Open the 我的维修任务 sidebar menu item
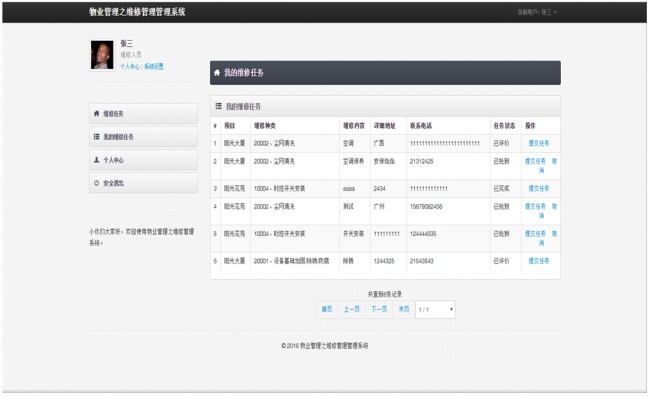This screenshot has height=396, width=650. [x=143, y=137]
